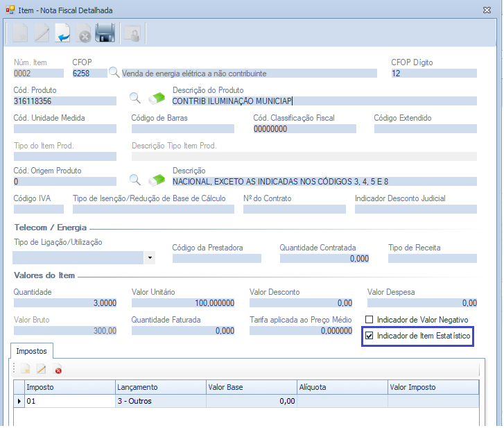Clear origin code with green eraser icon

tap(157, 179)
